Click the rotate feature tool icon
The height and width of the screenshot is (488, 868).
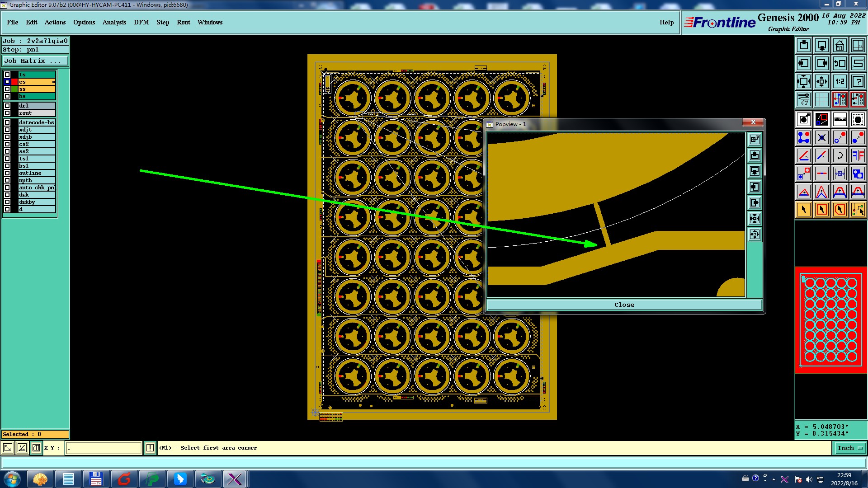tap(840, 155)
